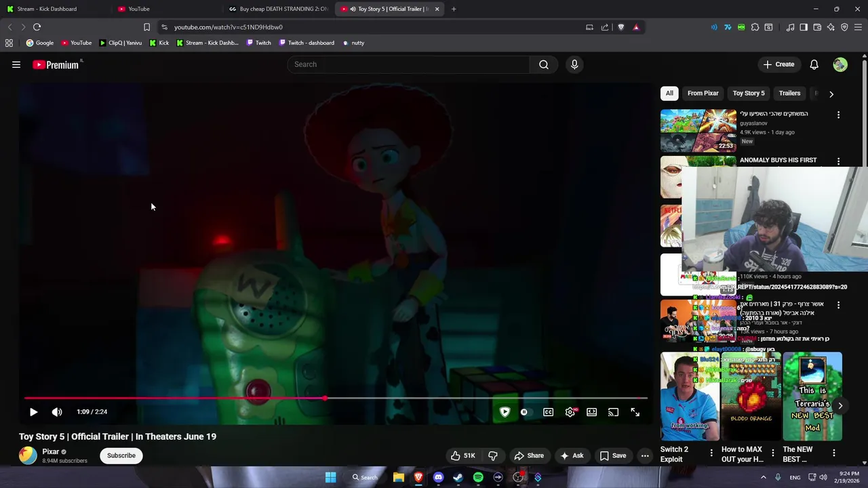Screen dimensions: 868x488
Task: Show more filter chips with the right arrow
Action: click(831, 94)
